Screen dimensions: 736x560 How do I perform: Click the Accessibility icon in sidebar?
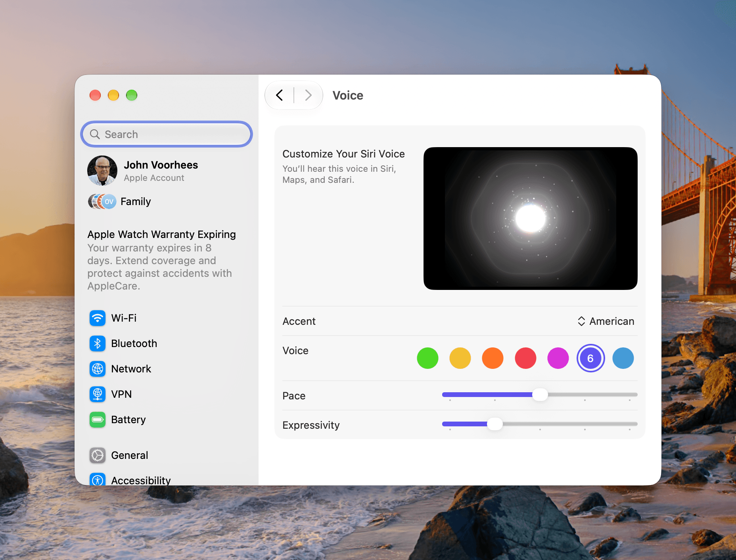(98, 479)
